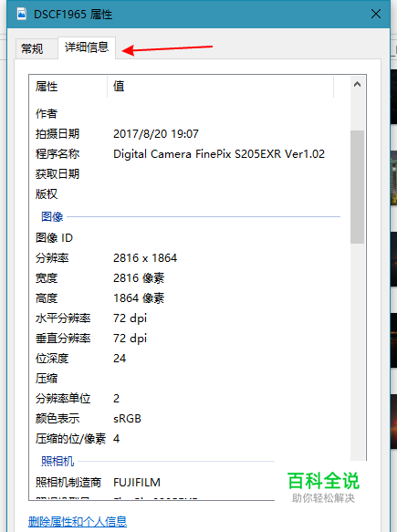
Task: Click the value 2816 像素
Action: pyautogui.click(x=139, y=278)
